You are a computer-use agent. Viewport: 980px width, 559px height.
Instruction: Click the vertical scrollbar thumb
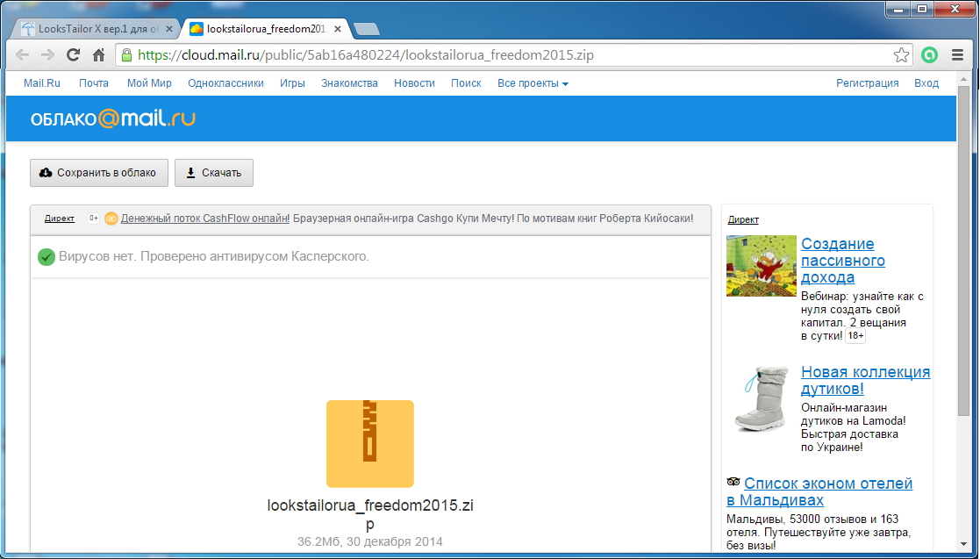click(963, 249)
